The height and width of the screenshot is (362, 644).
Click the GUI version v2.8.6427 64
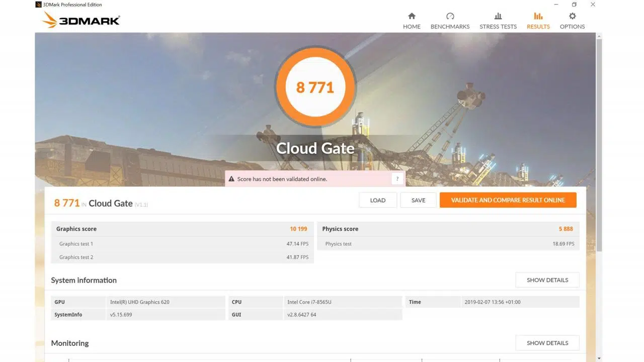[302, 315]
